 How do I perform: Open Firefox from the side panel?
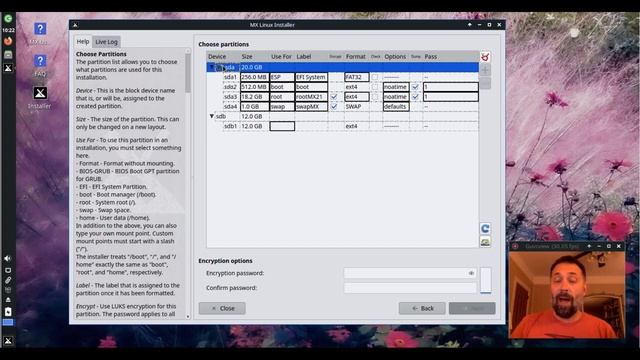click(8, 41)
